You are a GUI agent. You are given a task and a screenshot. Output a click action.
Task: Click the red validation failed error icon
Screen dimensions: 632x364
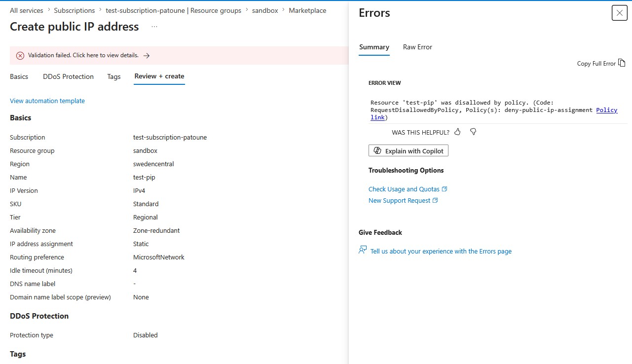coord(20,56)
